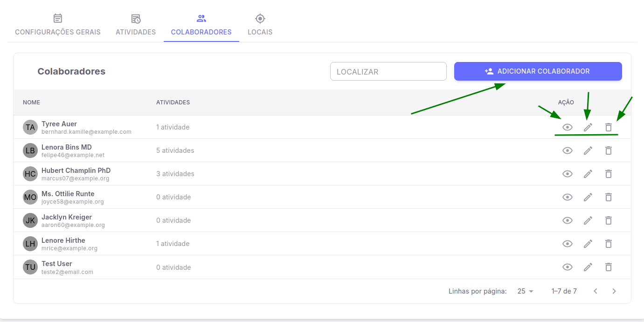Click eye icon for Lenora Bins MD

pos(567,151)
